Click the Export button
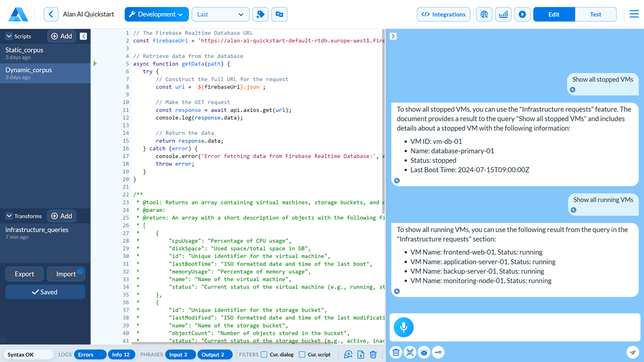The height and width of the screenshot is (362, 644). 24,274
